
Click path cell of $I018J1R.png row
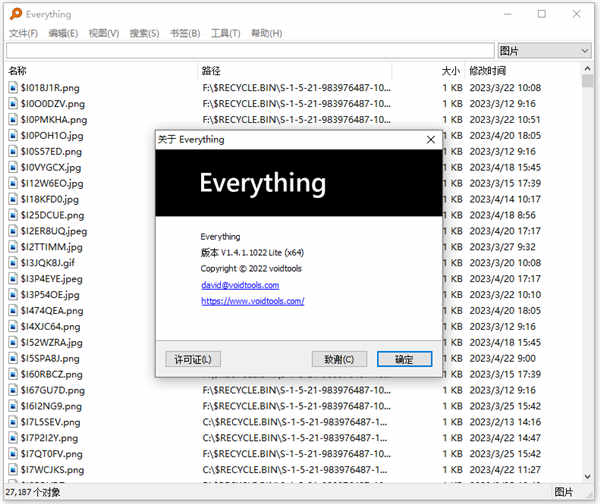(297, 88)
